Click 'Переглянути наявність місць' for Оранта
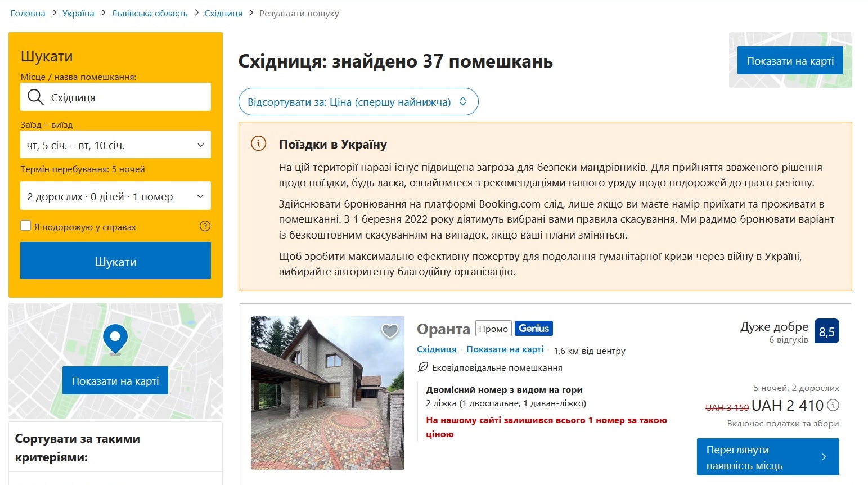Viewport: 868px width, 485px height. 768,456
